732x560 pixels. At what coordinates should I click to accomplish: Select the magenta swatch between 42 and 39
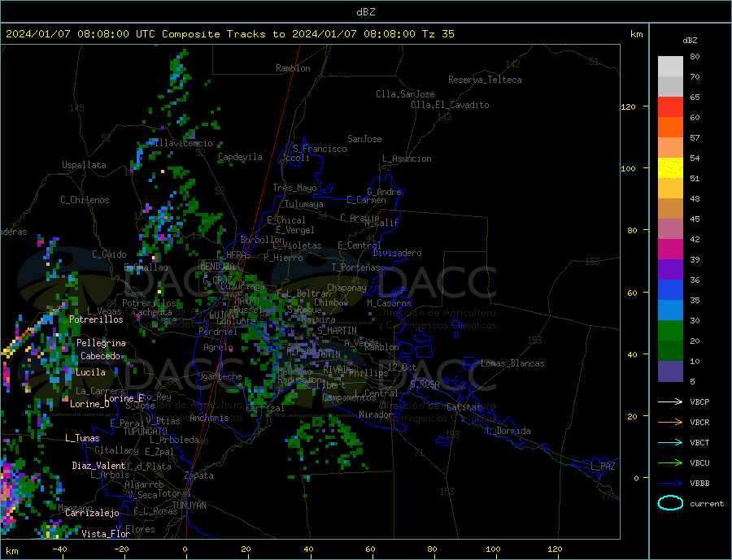[x=670, y=250]
